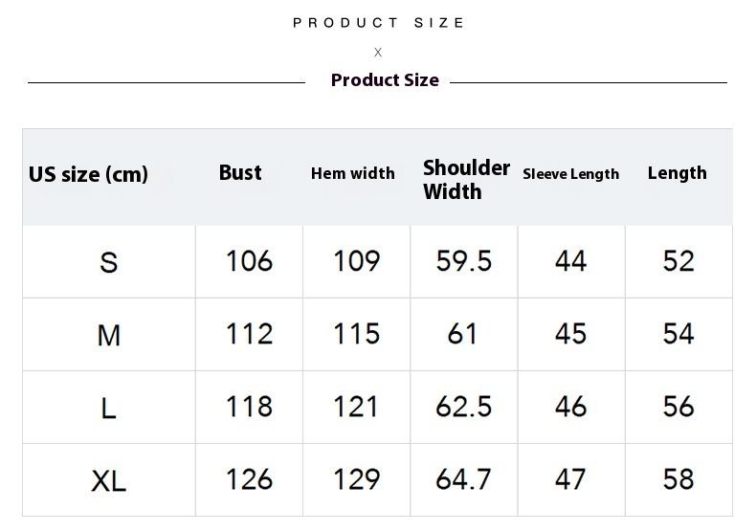Image resolution: width=756 pixels, height=532 pixels.
Task: Select the US size (cm) column header
Action: click(x=89, y=174)
